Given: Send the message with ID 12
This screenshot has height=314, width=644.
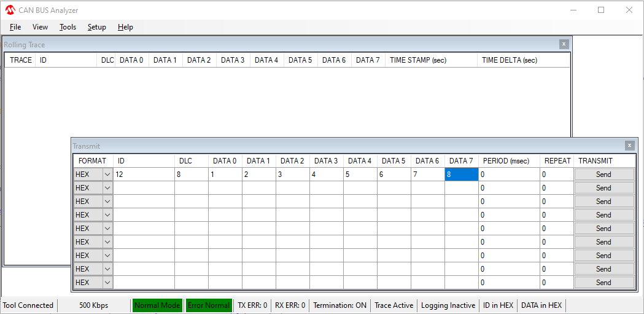Looking at the screenshot, I should (603, 175).
